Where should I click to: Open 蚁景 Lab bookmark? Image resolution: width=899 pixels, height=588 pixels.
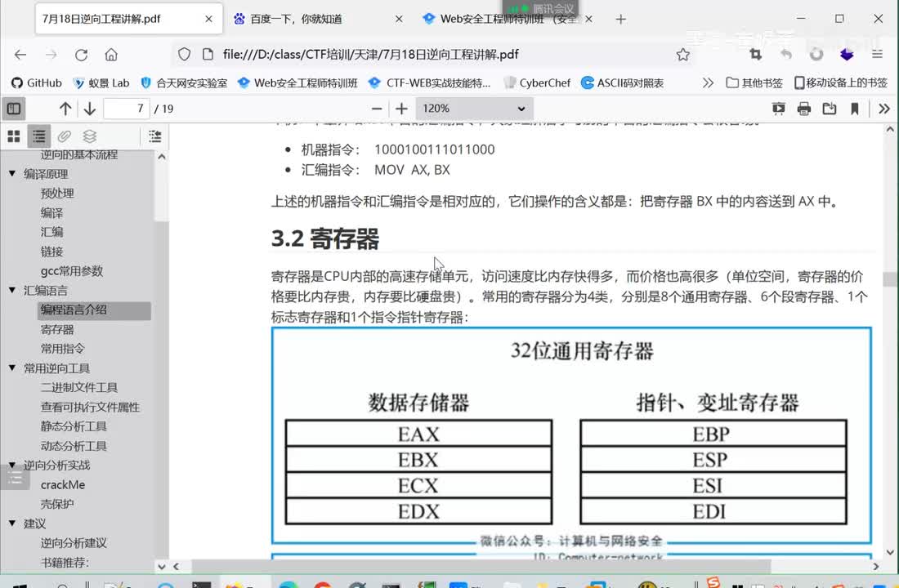[101, 83]
